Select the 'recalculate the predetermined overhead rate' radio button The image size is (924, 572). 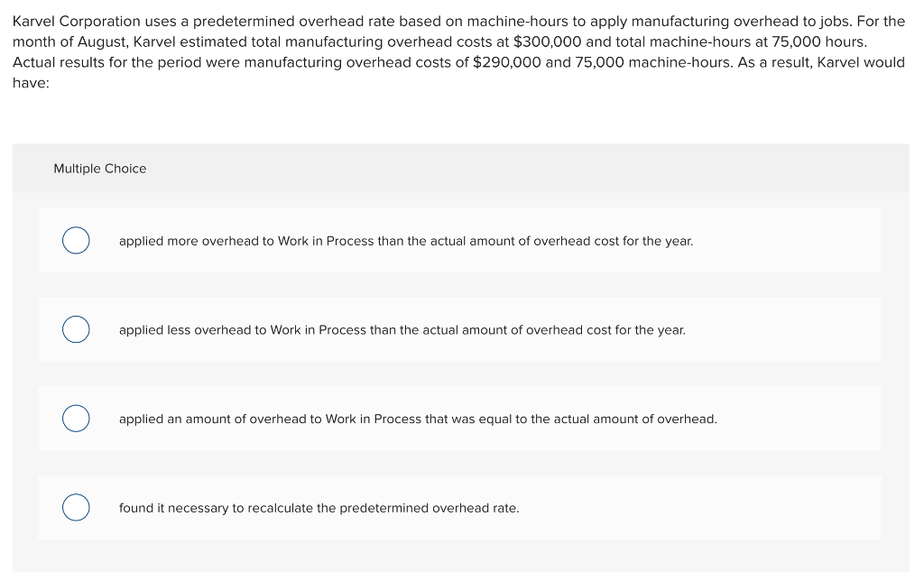click(x=76, y=507)
